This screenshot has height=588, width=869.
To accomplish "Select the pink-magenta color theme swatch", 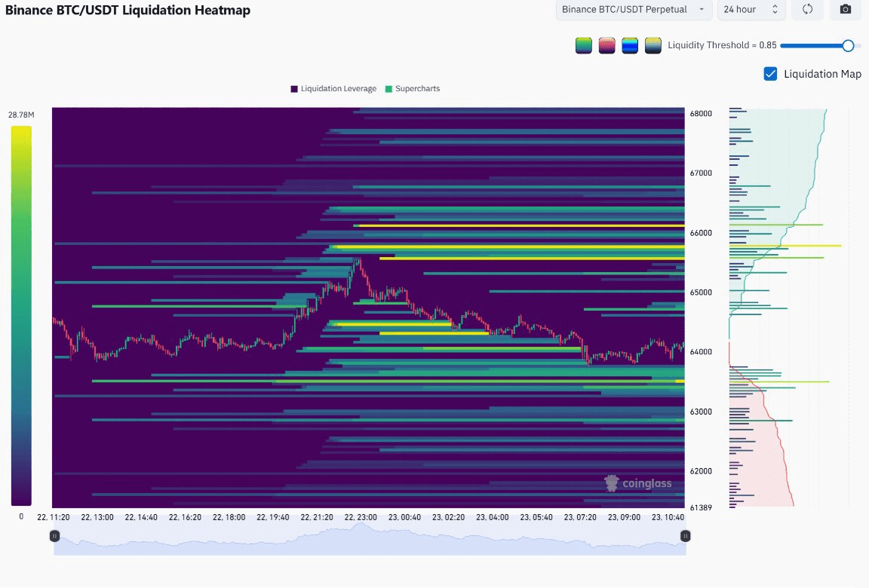I will (606, 45).
